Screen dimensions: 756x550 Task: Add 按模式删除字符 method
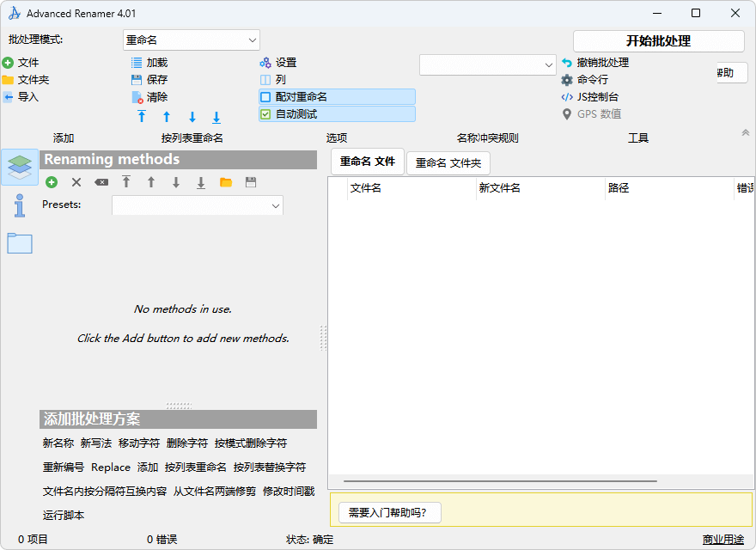(251, 443)
